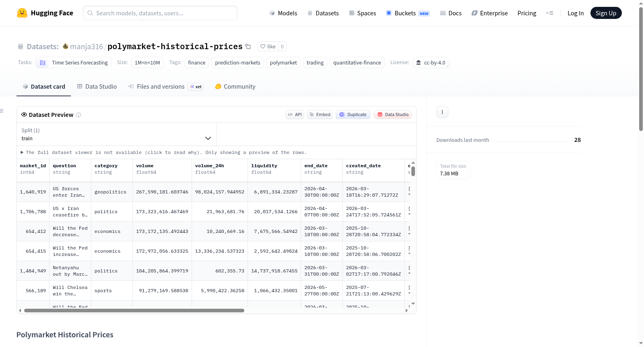Click the 'US forces enter Iran…' question cell
The image size is (644, 347).
click(70, 192)
